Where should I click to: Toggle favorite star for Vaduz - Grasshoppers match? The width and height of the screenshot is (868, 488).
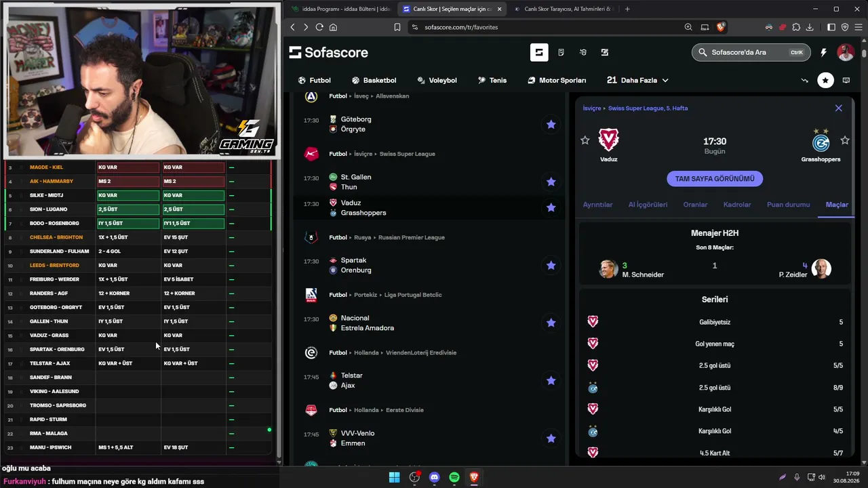click(551, 207)
